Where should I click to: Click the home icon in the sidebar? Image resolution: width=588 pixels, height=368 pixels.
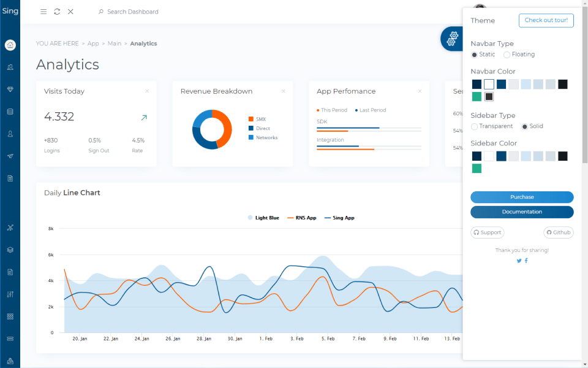(10, 45)
